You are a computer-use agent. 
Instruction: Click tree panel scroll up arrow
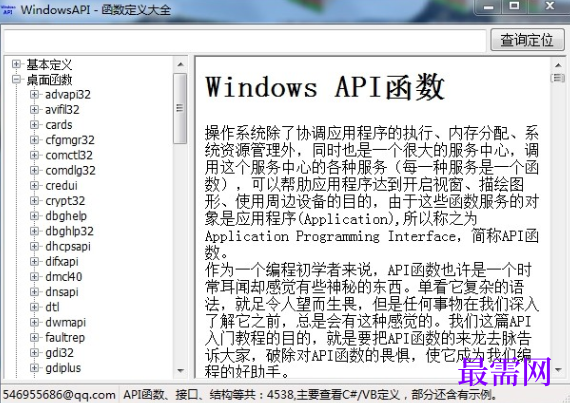(180, 65)
